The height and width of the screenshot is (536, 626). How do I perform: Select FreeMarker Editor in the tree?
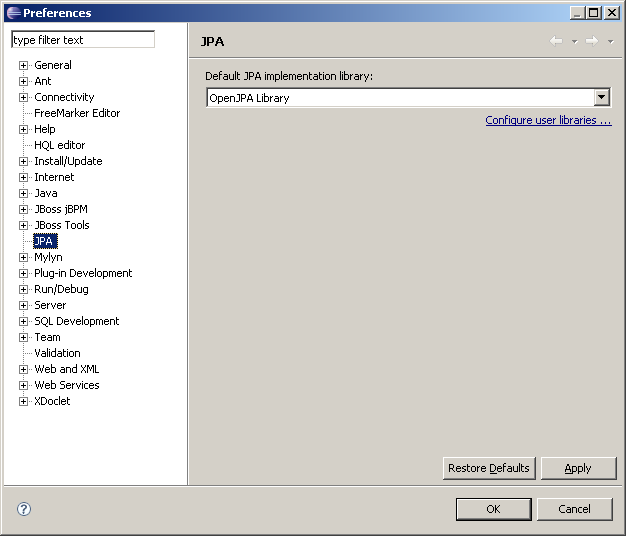[x=77, y=113]
